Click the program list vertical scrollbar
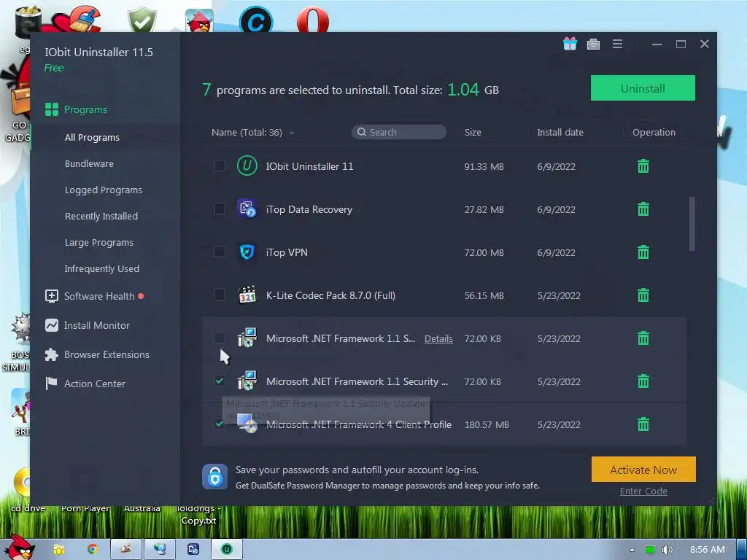747x560 pixels. [x=692, y=224]
